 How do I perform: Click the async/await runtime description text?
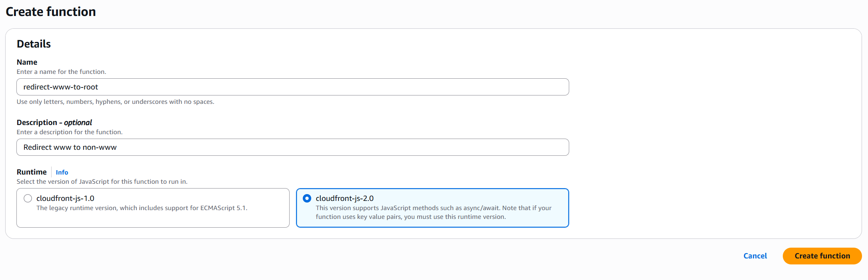coord(434,212)
